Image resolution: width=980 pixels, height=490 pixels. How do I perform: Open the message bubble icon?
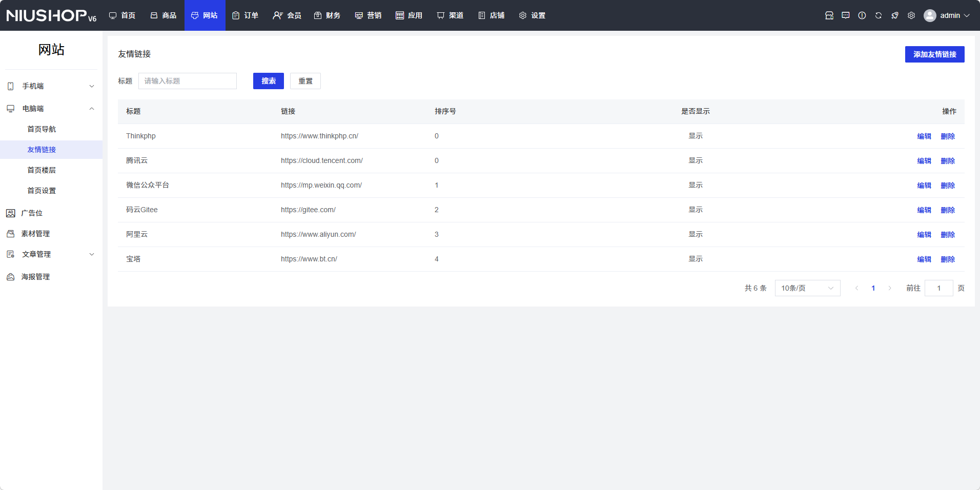[846, 15]
